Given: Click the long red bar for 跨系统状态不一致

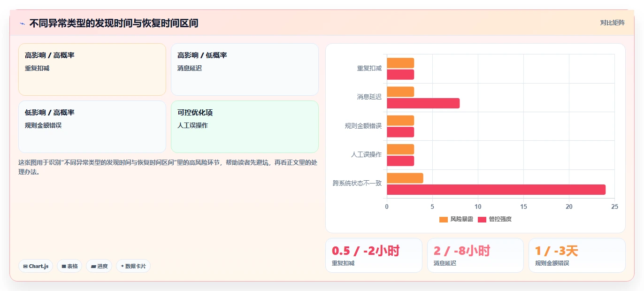Looking at the screenshot, I should [x=496, y=190].
